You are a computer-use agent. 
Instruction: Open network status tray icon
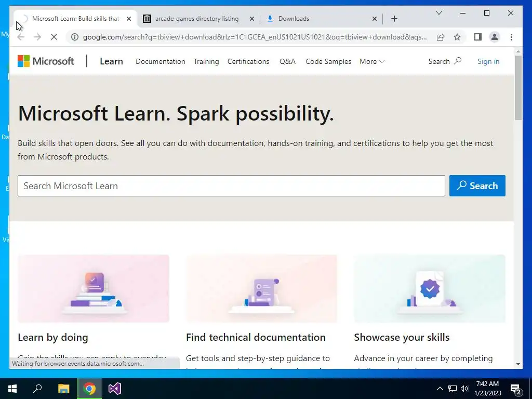coord(453,389)
